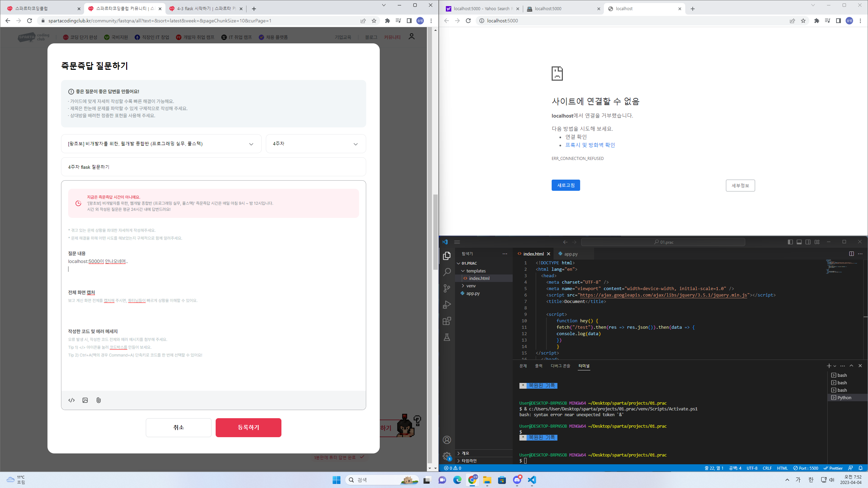Click the Windows taskbar 검색 search box

point(382,480)
